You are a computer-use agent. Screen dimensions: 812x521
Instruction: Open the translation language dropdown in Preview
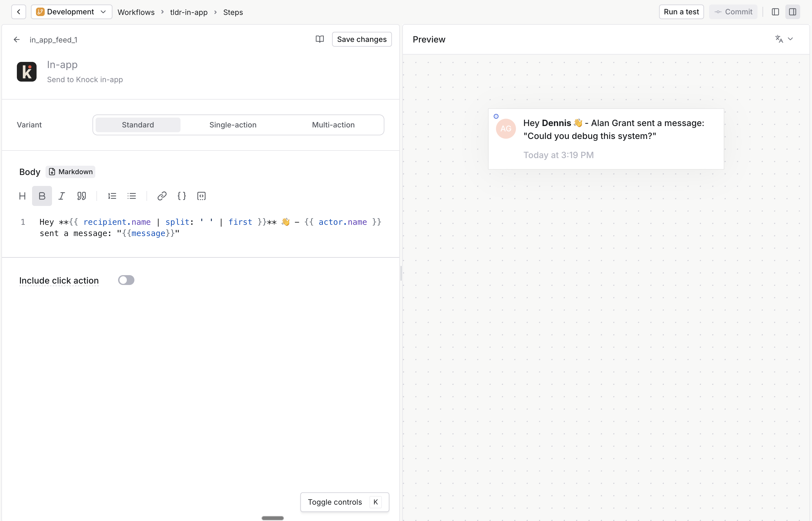pos(784,39)
